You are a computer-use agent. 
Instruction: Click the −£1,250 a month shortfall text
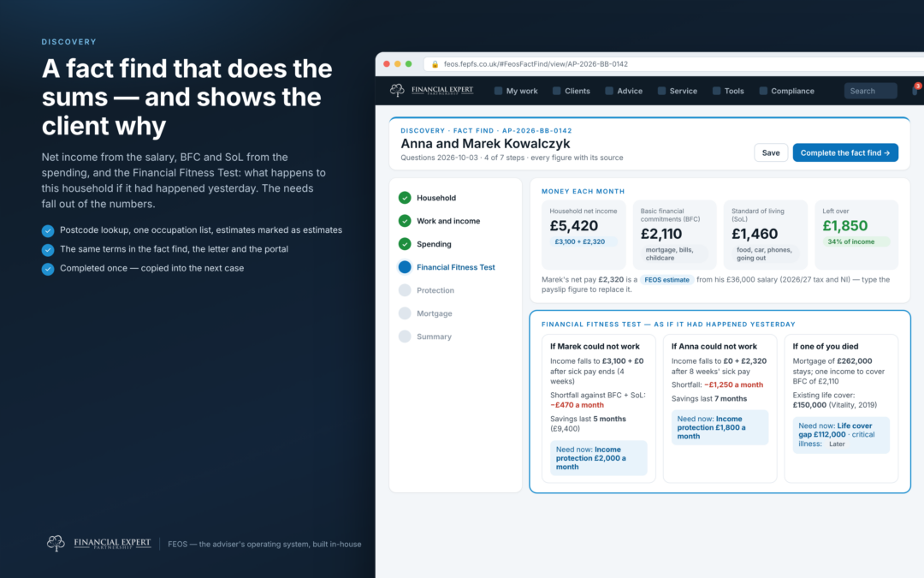[734, 385]
